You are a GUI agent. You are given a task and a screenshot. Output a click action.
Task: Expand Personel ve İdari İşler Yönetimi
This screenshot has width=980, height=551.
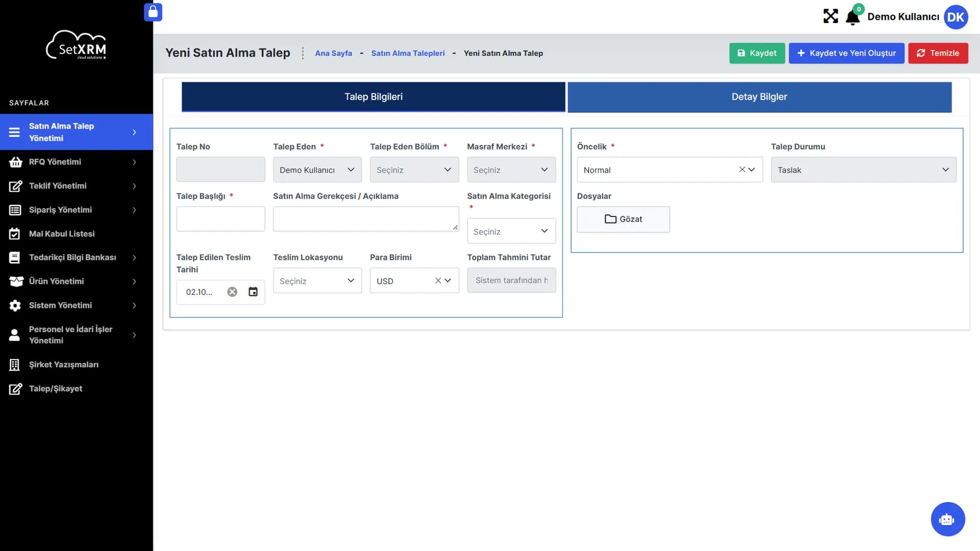coord(77,335)
